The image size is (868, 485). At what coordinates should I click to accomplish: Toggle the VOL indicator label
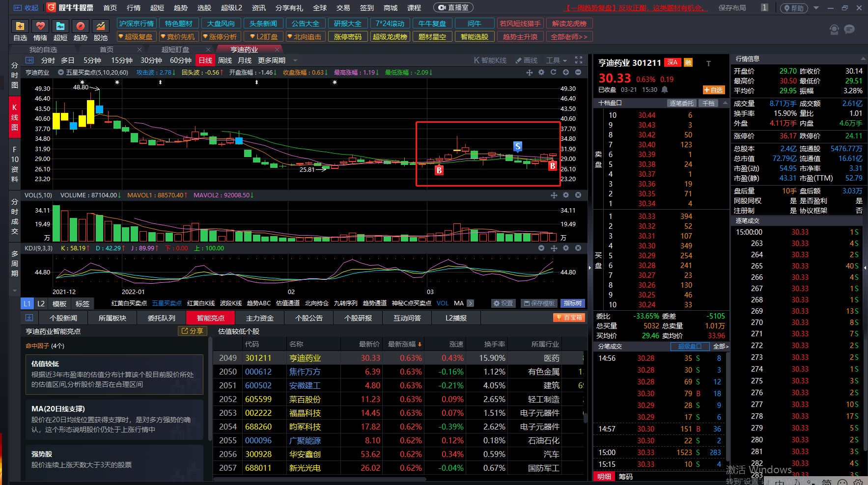443,303
